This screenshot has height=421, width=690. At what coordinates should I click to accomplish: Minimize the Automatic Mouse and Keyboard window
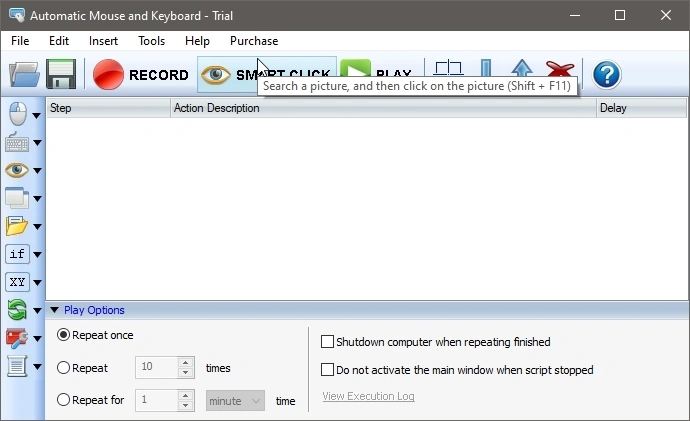click(x=575, y=15)
